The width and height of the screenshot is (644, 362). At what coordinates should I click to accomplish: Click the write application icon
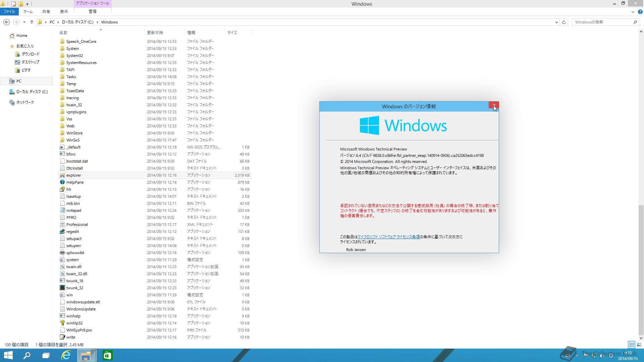click(x=62, y=337)
